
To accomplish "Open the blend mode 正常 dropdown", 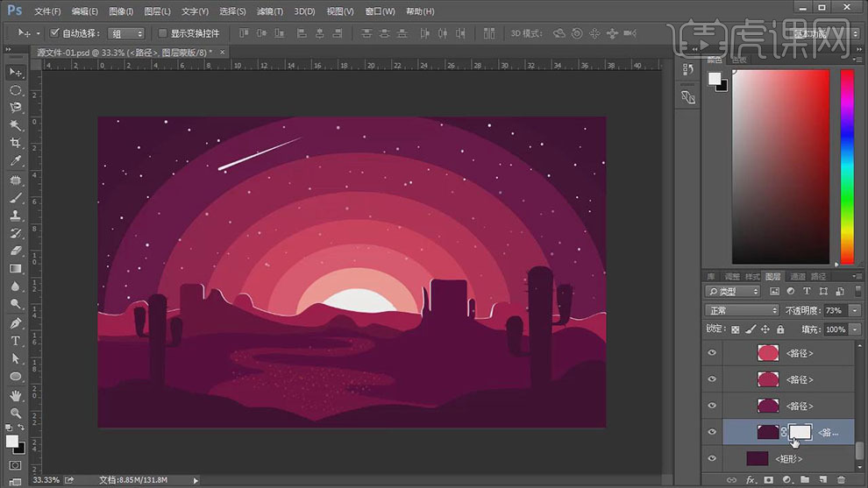I will point(742,310).
